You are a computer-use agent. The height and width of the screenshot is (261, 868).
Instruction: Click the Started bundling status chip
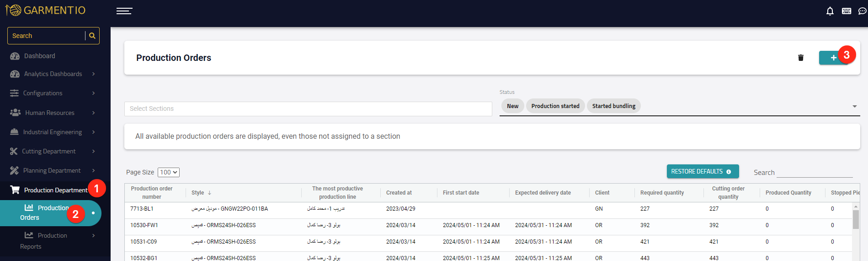click(x=614, y=106)
